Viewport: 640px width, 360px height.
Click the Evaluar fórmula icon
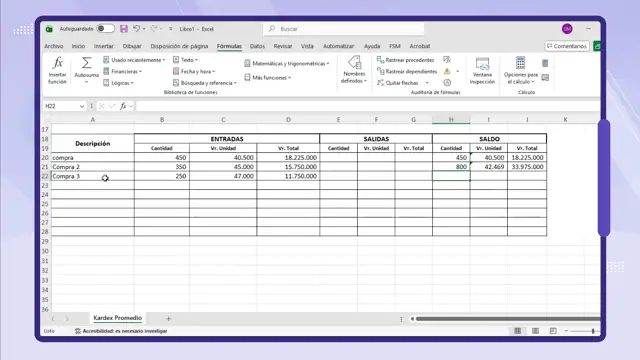tap(447, 83)
